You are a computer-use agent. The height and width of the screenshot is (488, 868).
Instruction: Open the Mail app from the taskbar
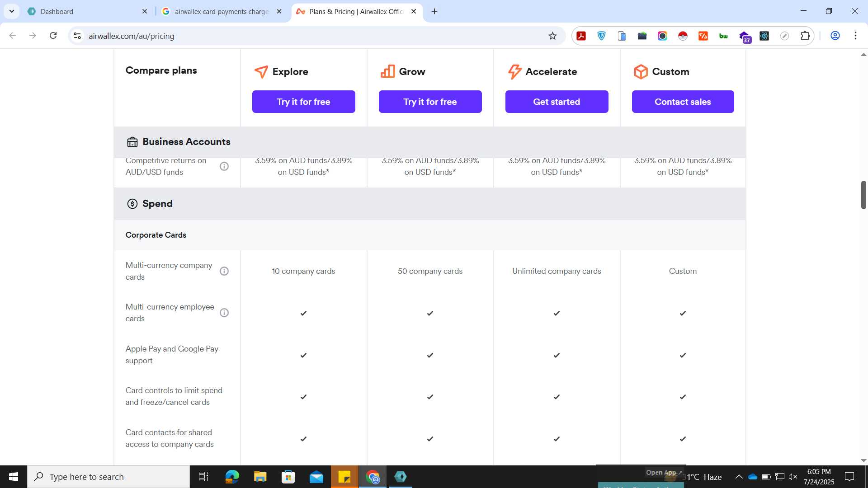(316, 477)
